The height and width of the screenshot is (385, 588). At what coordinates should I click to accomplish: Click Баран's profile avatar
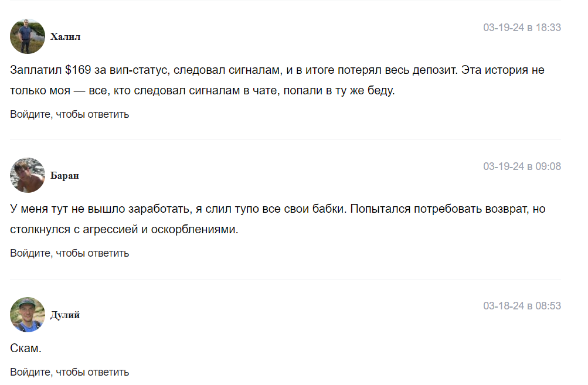(28, 175)
